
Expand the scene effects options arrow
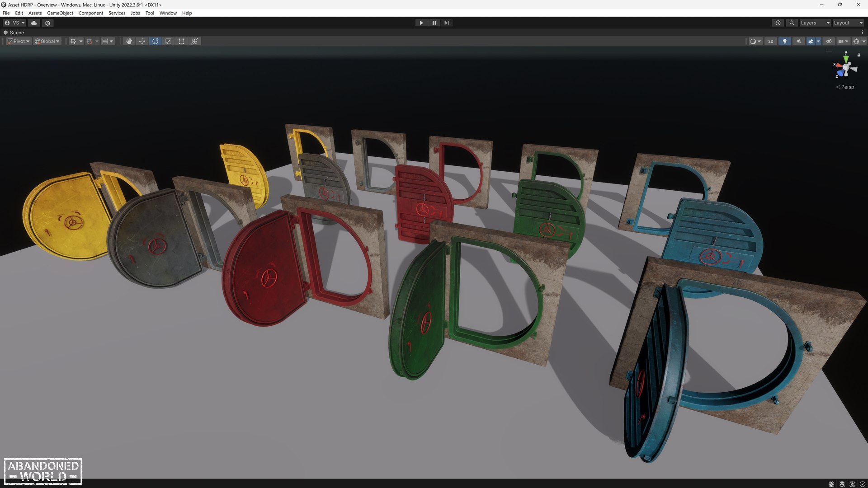pos(818,41)
